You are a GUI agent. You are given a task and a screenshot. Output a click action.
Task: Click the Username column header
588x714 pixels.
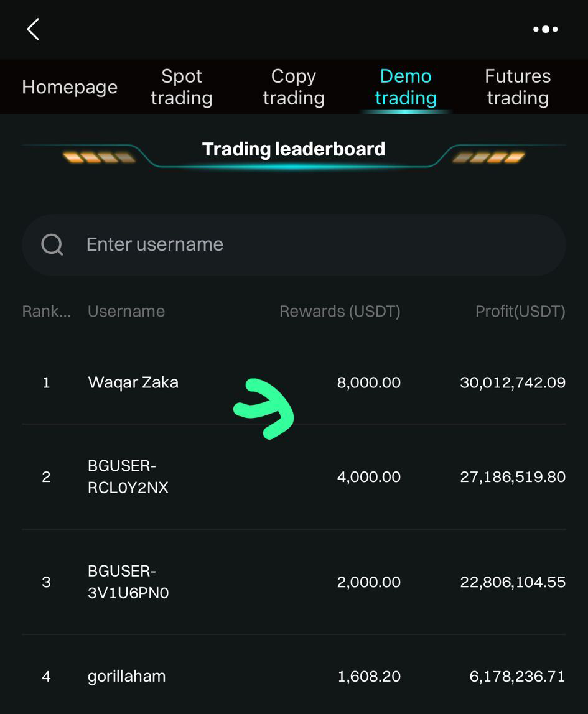[126, 312]
